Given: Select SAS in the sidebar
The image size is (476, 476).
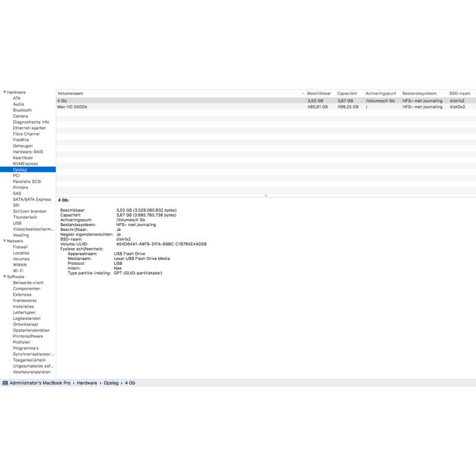Looking at the screenshot, I should (17, 193).
